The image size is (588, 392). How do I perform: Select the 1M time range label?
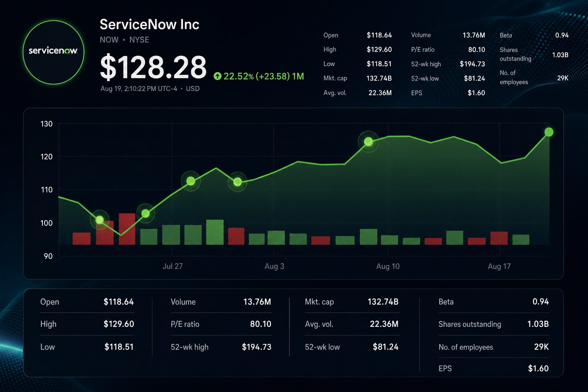pyautogui.click(x=298, y=76)
